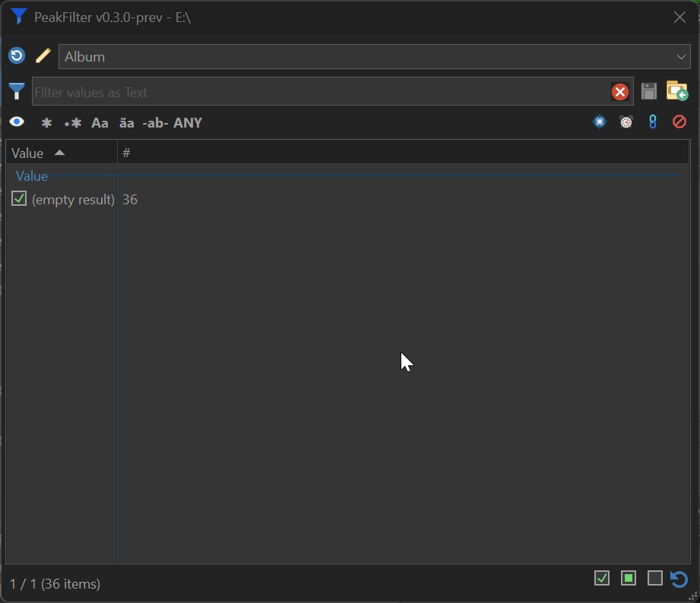Click the Filter values as Text field
This screenshot has width=700, height=603.
pos(319,93)
